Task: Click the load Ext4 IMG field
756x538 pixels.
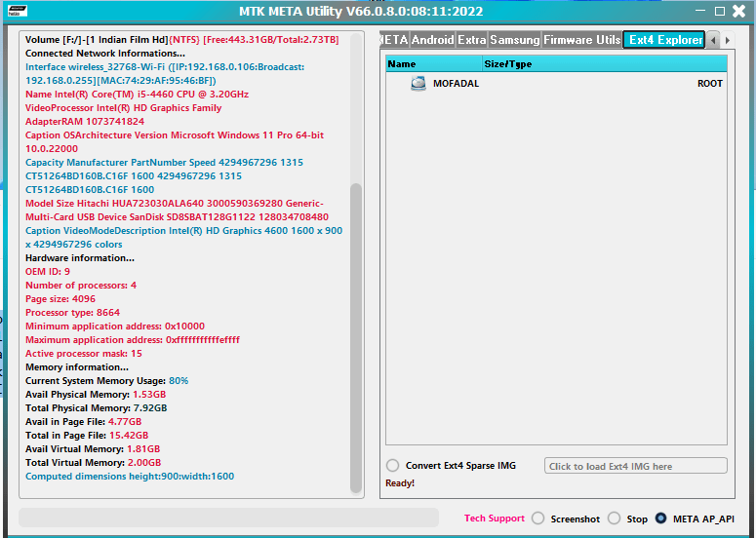Action: [635, 466]
